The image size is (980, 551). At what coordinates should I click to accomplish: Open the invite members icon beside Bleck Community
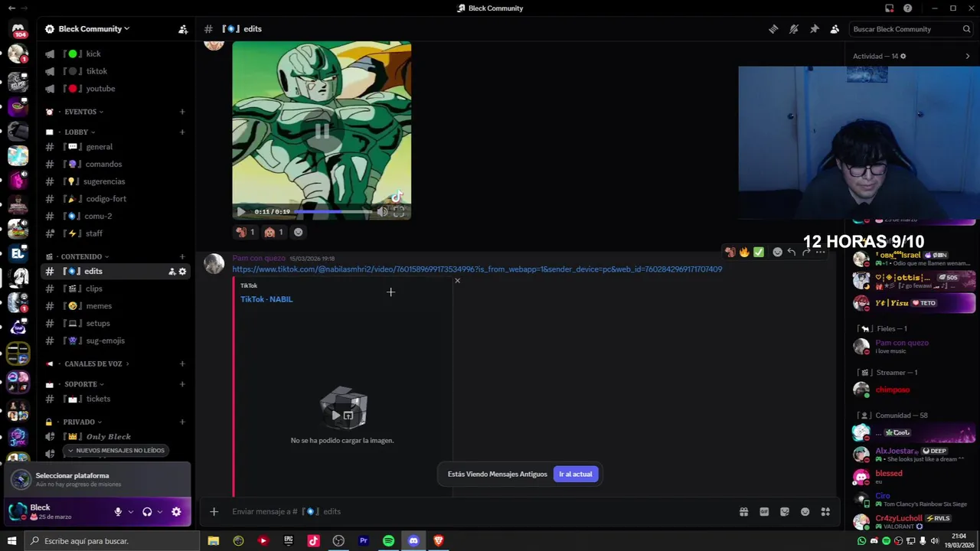pos(183,29)
